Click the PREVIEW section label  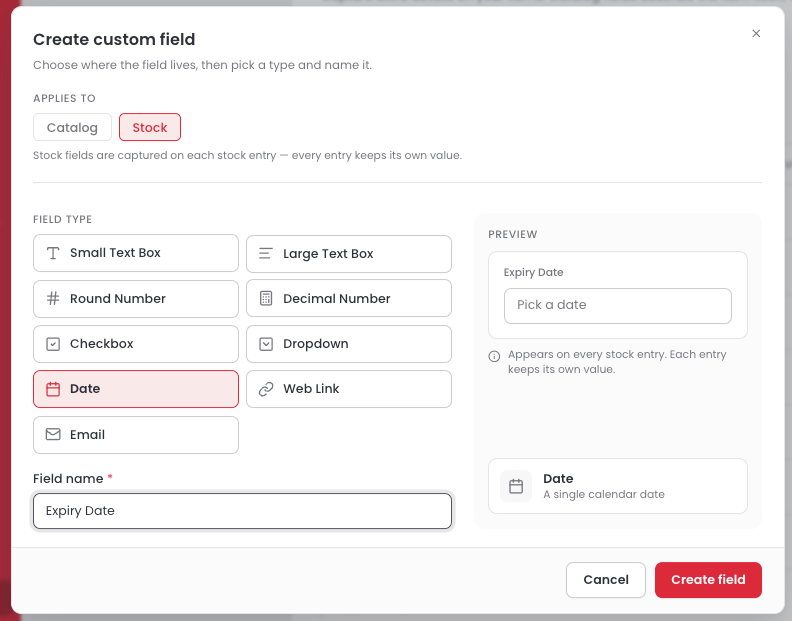pyautogui.click(x=513, y=234)
